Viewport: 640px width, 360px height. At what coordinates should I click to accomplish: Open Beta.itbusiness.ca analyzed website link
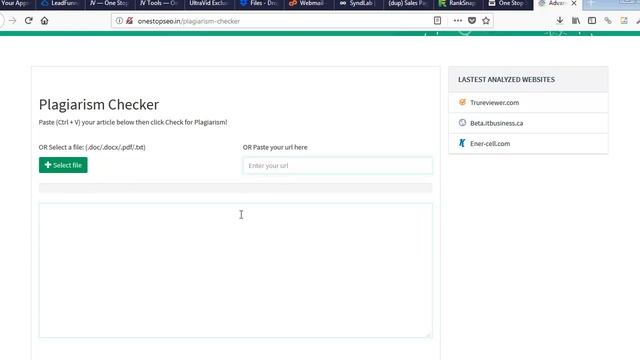(496, 123)
